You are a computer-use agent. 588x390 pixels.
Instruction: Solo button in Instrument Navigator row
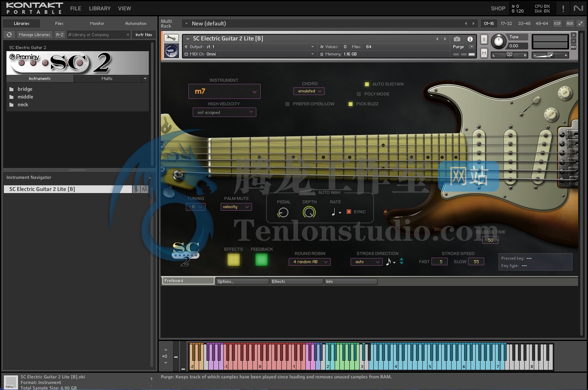[x=136, y=189]
